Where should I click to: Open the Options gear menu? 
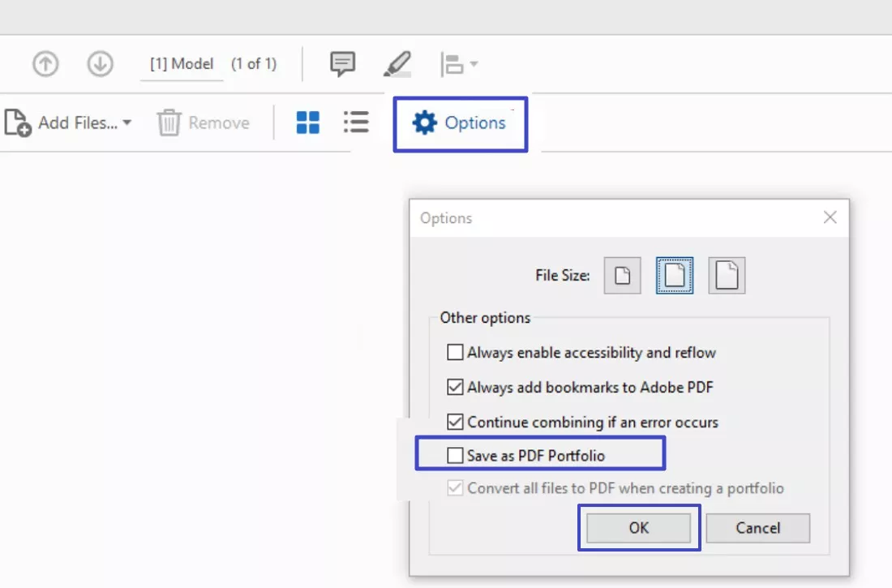(461, 122)
